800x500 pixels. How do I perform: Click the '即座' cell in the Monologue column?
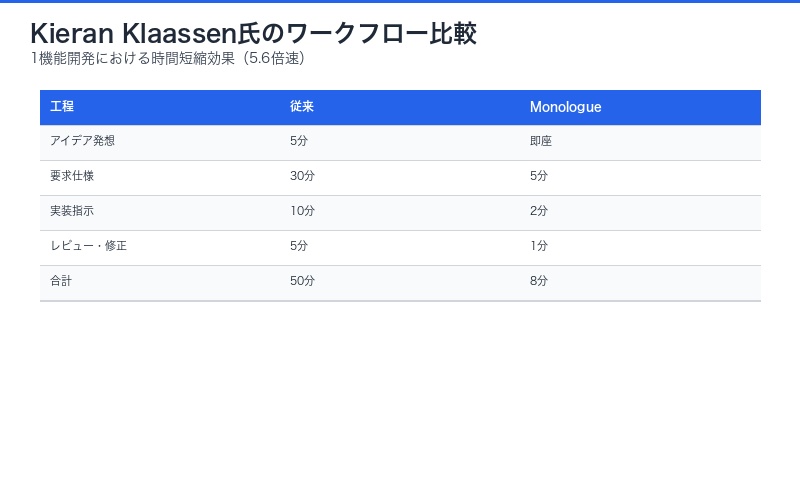coord(541,142)
